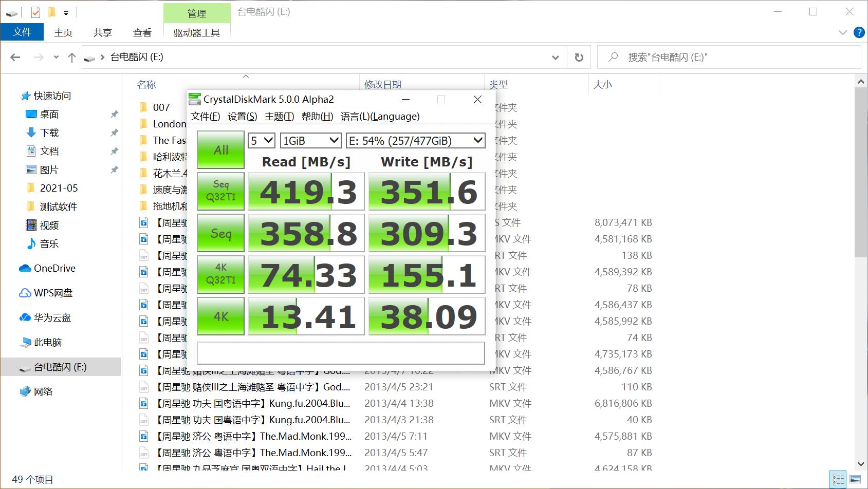
Task: Go up one folder with the Up arrow
Action: click(x=72, y=58)
